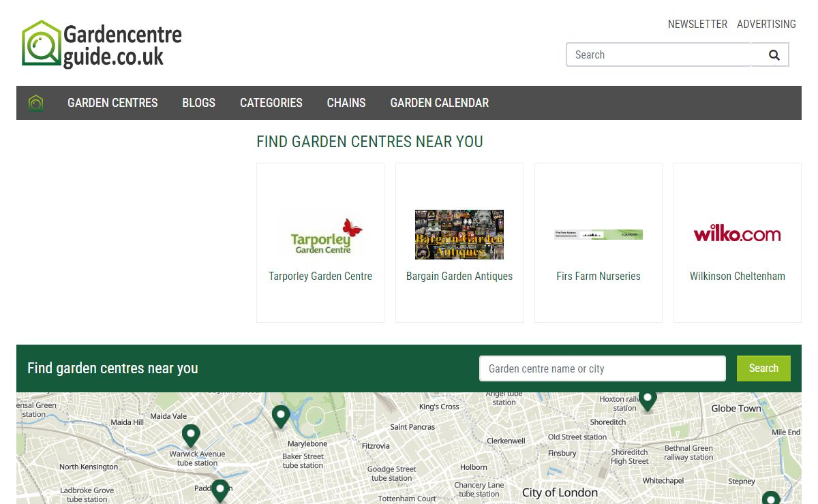Click the Find Garden Centres Near You heading
818x504 pixels.
point(369,142)
